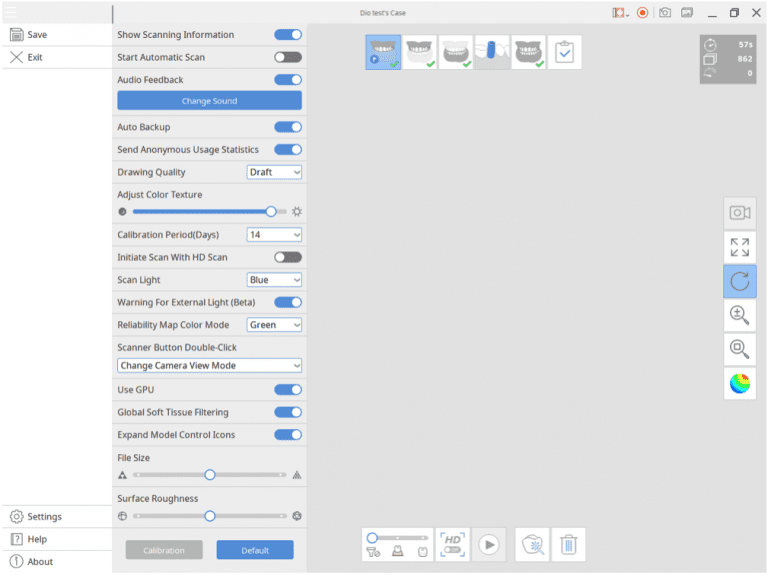
Task: Disable Global Soft Tissue Filtering
Action: pos(288,412)
